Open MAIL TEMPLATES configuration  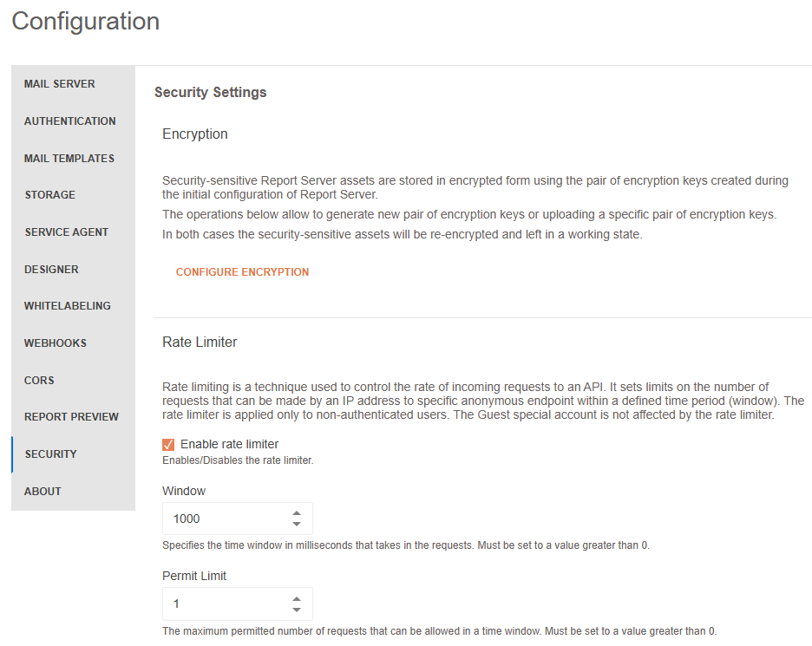[69, 158]
